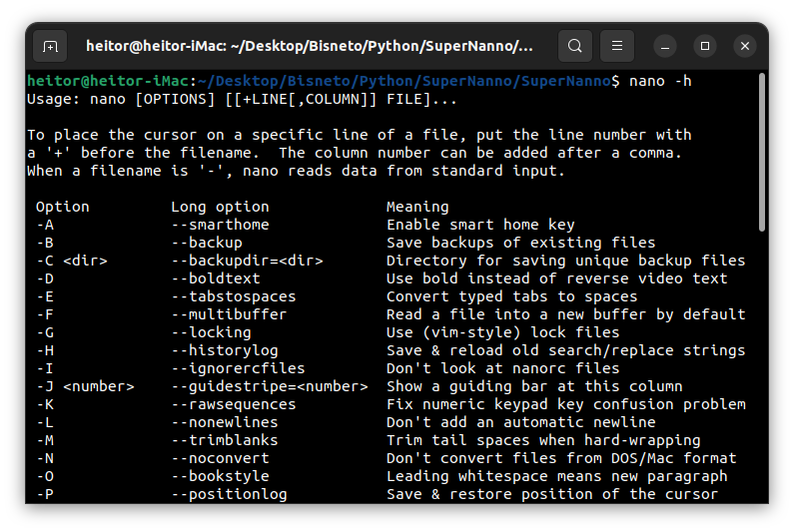The height and width of the screenshot is (532, 794).
Task: Click the --guidestripe=<number> option
Action: 270,386
